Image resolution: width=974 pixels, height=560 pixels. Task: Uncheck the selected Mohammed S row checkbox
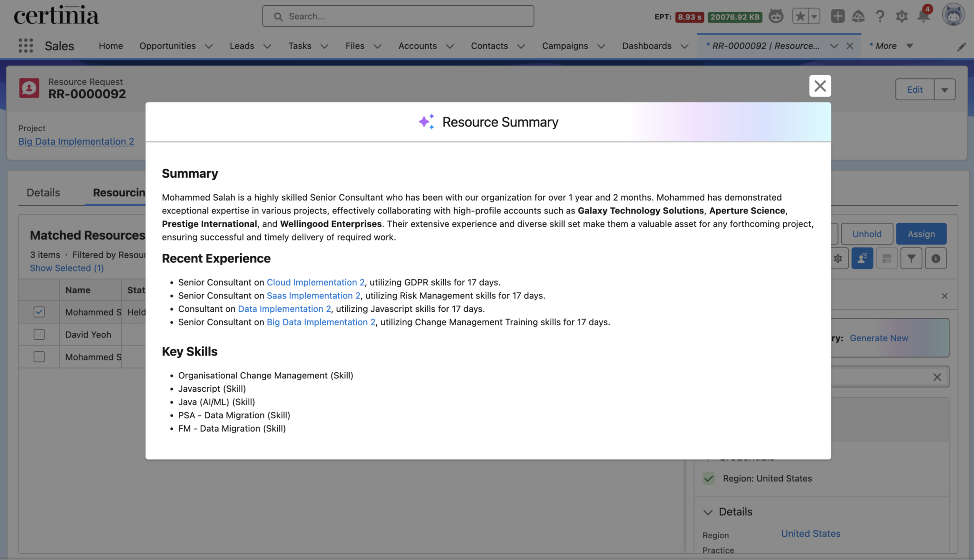click(39, 312)
